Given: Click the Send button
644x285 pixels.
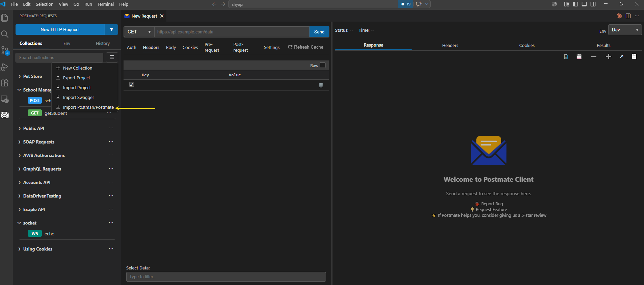Looking at the screenshot, I should click(x=319, y=32).
